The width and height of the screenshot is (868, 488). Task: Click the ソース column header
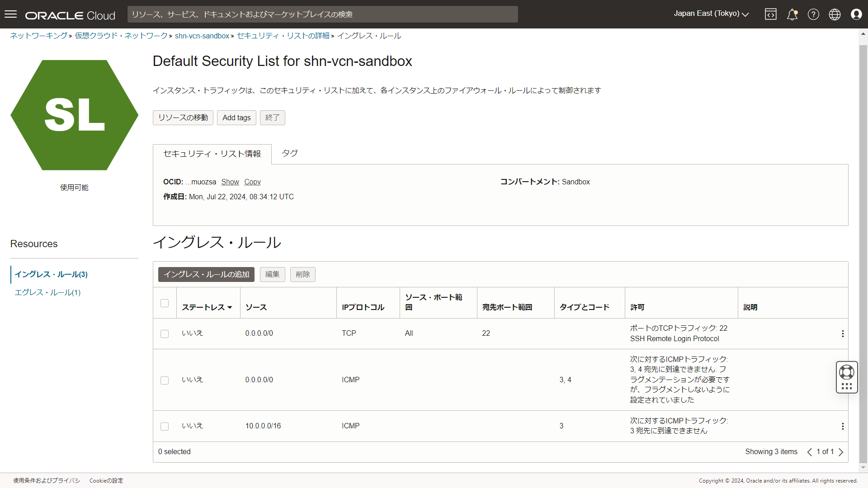click(256, 307)
